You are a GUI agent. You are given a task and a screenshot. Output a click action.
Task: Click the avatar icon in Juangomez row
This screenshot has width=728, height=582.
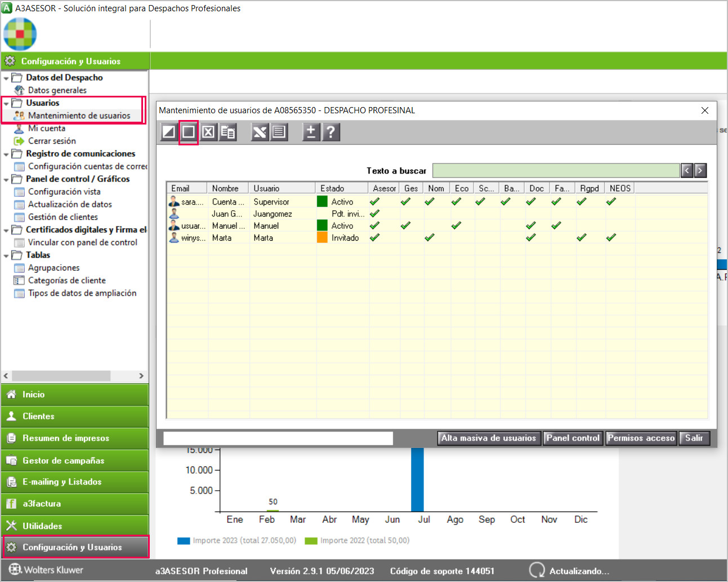(x=174, y=214)
